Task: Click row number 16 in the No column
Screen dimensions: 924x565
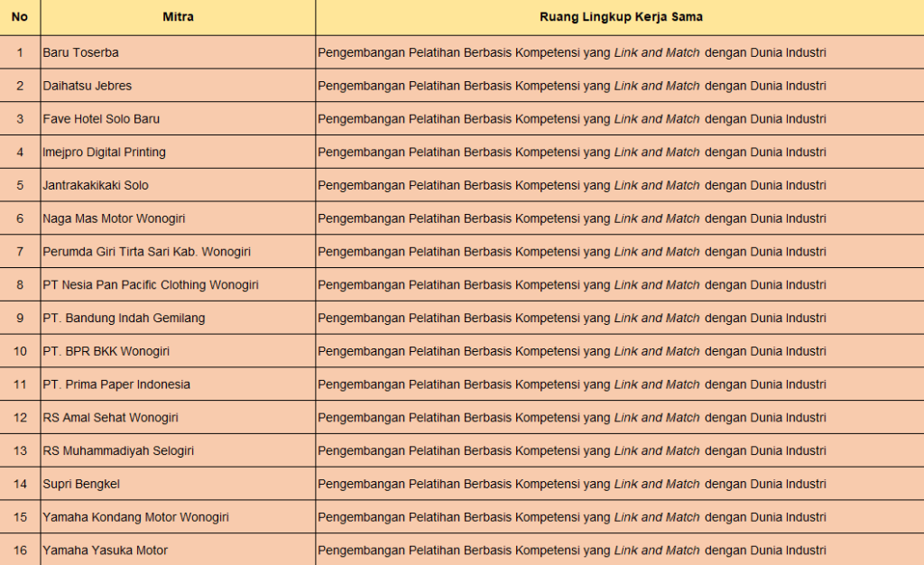Action: coord(20,551)
